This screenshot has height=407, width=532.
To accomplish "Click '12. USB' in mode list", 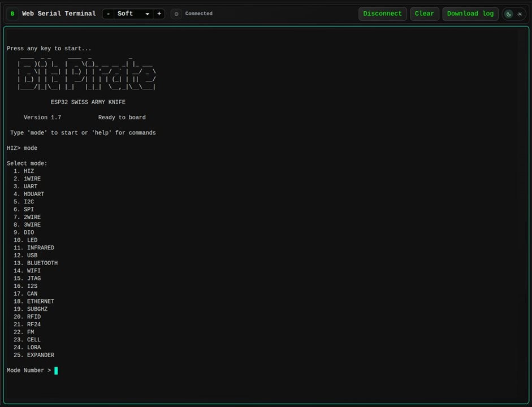I will (25, 256).
